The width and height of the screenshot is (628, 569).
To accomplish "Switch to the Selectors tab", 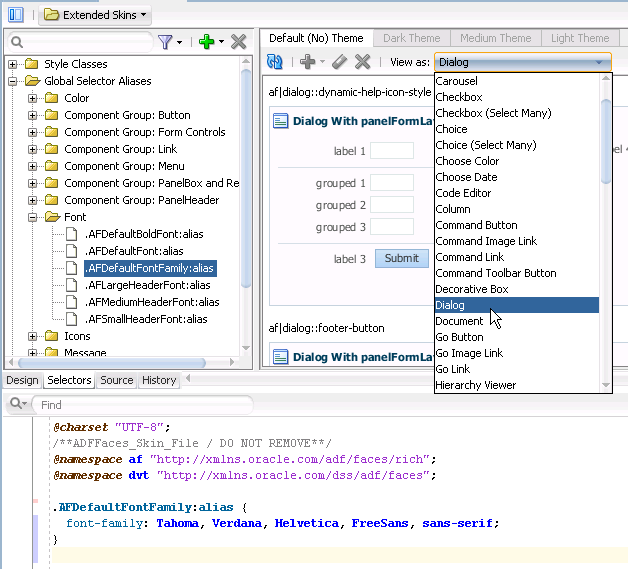I will coord(69,380).
